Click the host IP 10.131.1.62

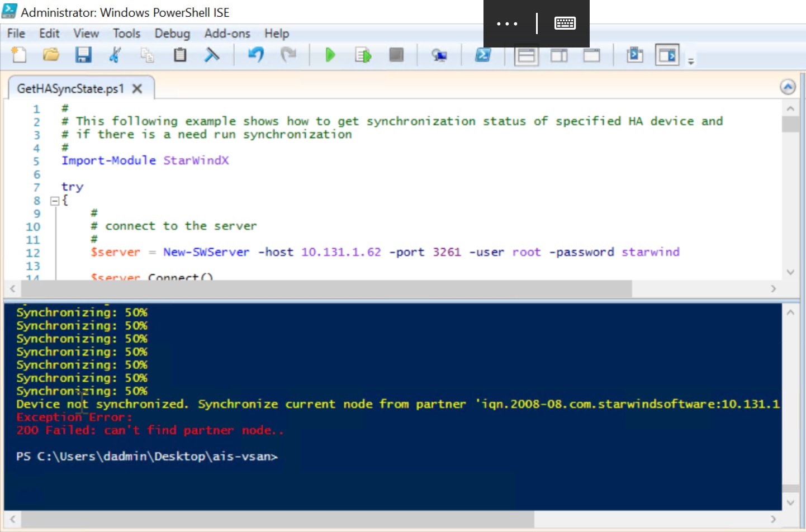[341, 252]
